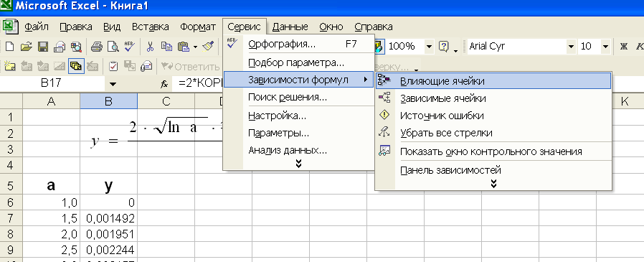Choose Параметры... menu item
This screenshot has width=644, height=262.
[298, 134]
